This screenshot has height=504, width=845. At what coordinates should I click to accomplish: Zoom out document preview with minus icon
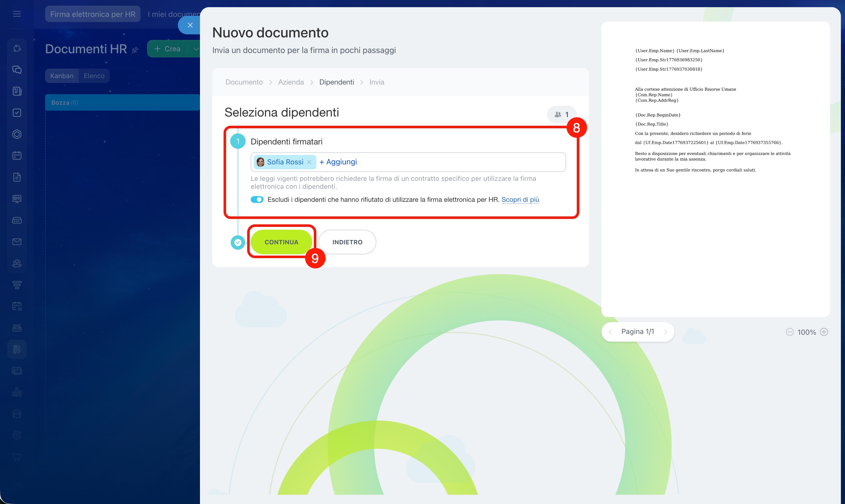(x=790, y=332)
